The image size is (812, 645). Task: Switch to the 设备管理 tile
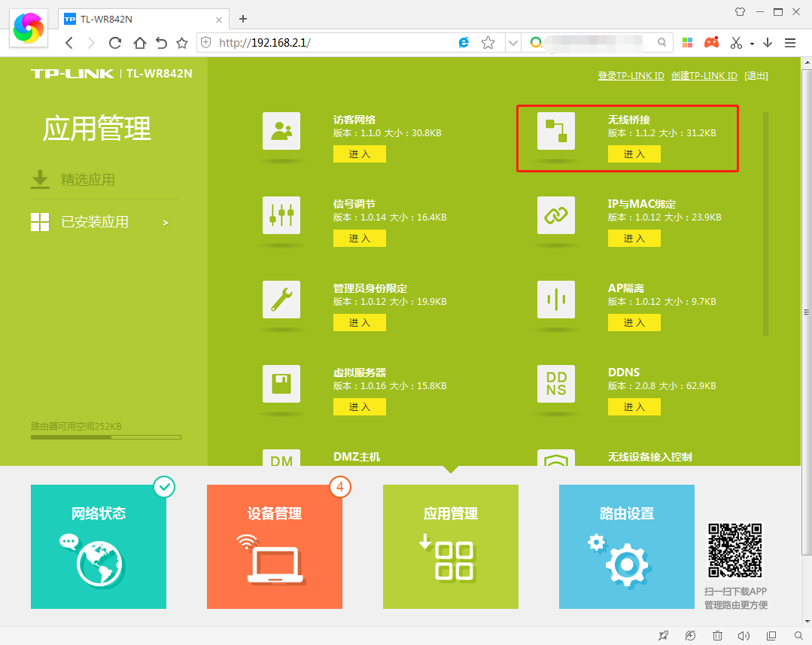click(275, 546)
